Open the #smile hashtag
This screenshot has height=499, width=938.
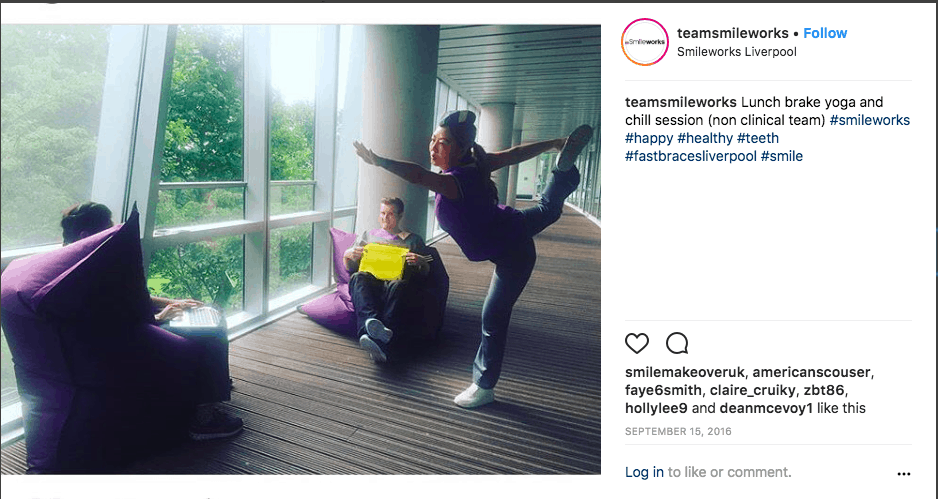point(782,156)
